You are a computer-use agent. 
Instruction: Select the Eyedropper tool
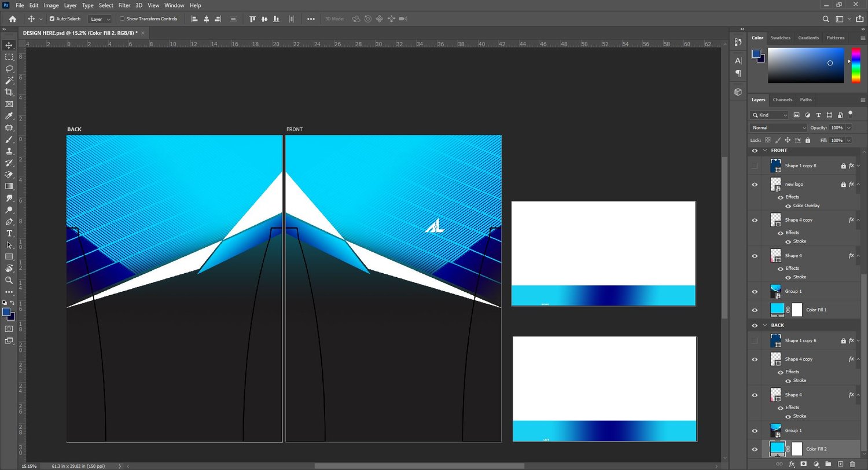(9, 116)
